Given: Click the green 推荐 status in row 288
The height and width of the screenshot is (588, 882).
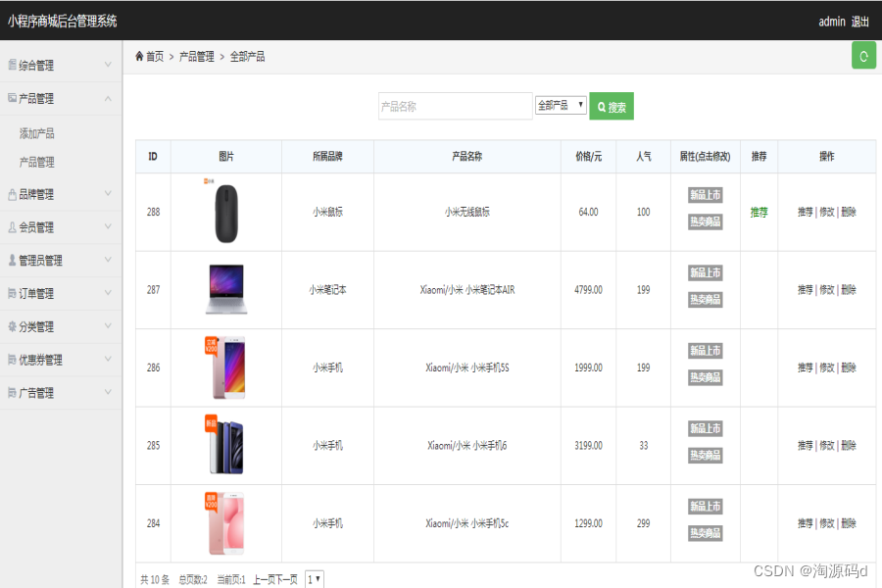Looking at the screenshot, I should click(x=759, y=212).
